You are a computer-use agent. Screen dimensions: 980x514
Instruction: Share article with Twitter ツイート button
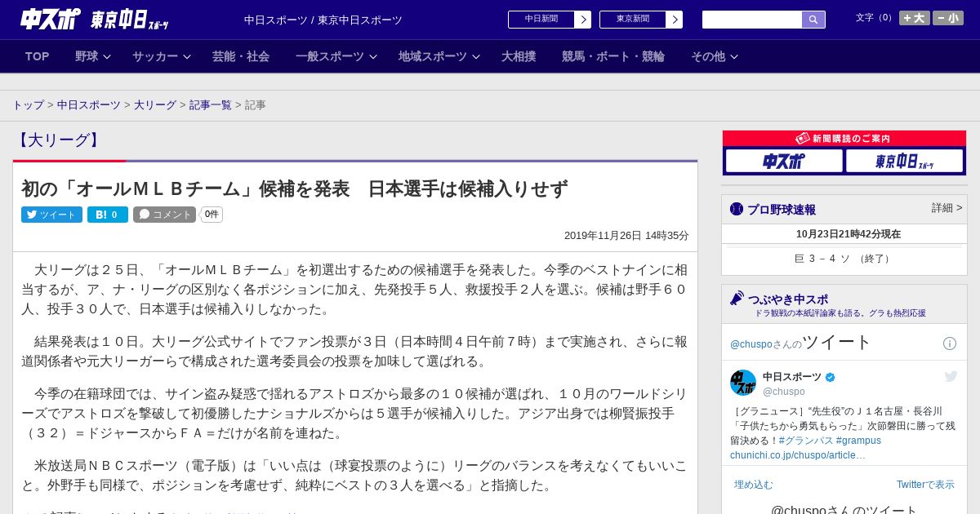point(51,215)
